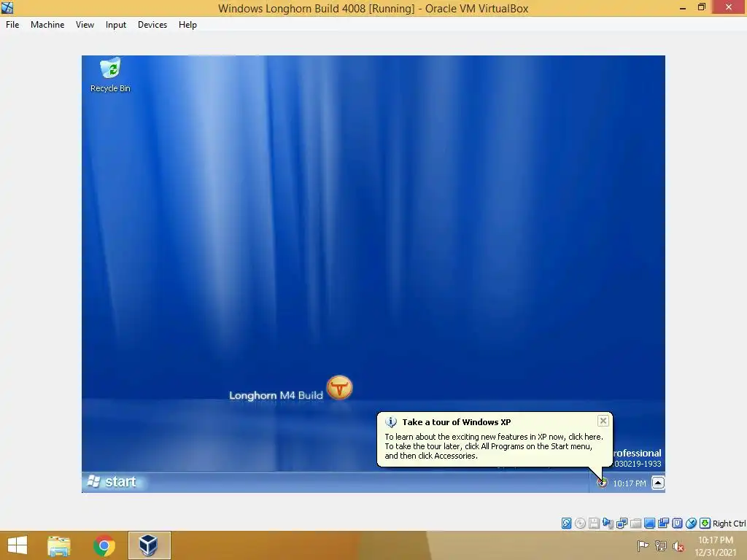This screenshot has height=560, width=747.
Task: Expand the guest sidebar arrow next to the clock
Action: click(658, 483)
